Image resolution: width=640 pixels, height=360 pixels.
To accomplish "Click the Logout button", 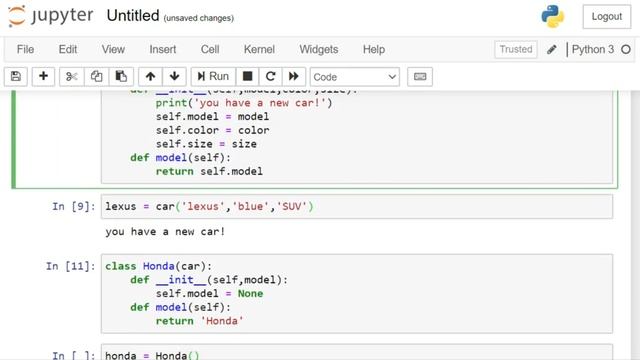I will (x=607, y=17).
